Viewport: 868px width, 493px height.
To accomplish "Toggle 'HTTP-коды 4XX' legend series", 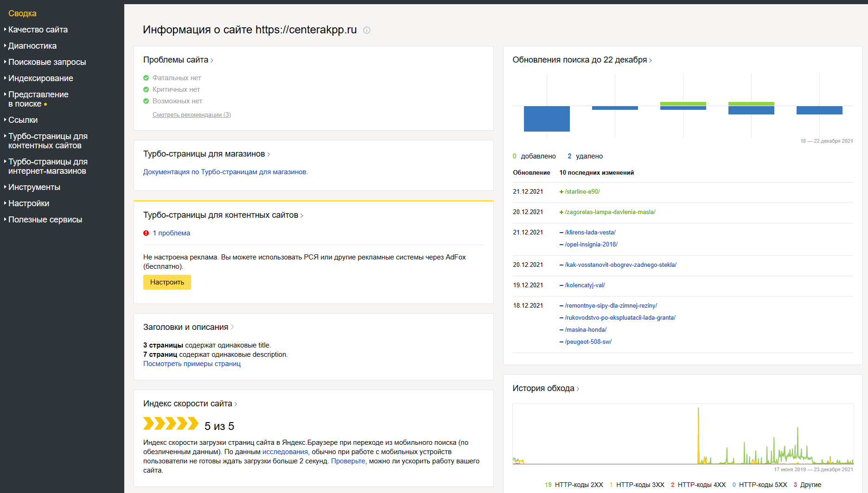I will click(698, 485).
